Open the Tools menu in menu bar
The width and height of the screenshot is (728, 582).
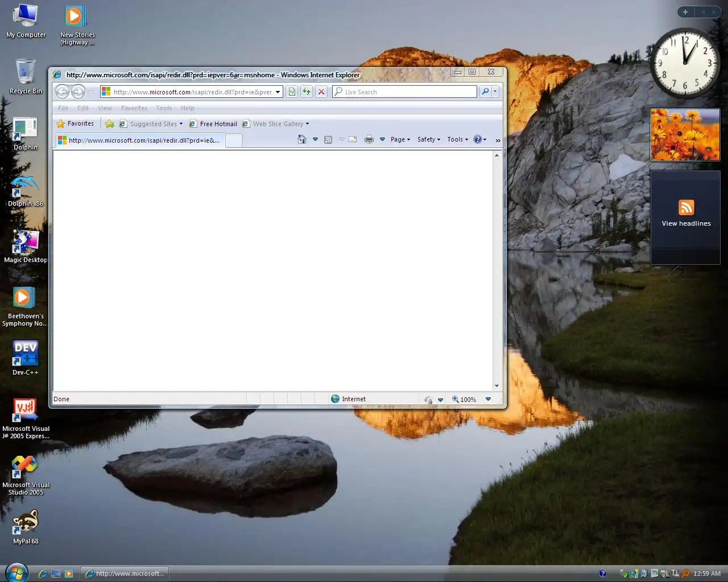[x=164, y=108]
